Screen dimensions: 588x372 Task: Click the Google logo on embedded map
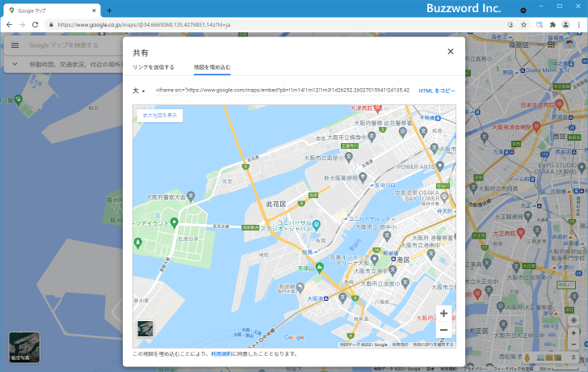(294, 337)
